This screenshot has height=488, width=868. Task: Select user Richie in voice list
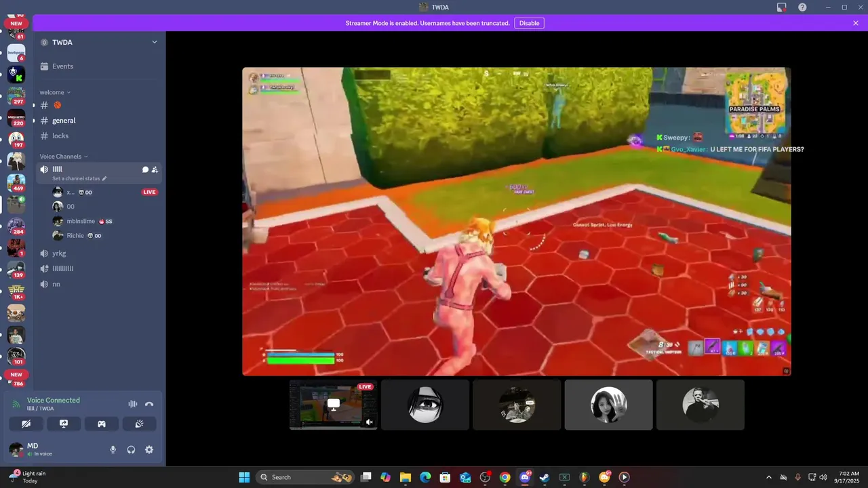105,236
